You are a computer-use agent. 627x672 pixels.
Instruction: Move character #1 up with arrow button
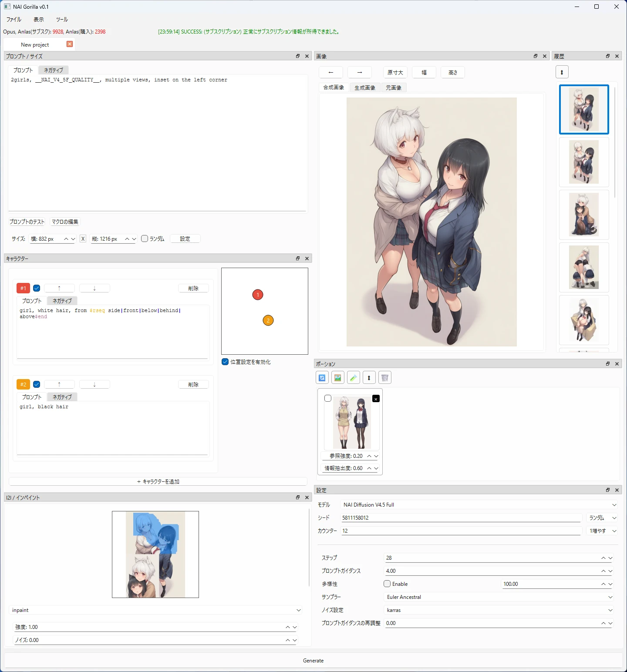(x=59, y=288)
